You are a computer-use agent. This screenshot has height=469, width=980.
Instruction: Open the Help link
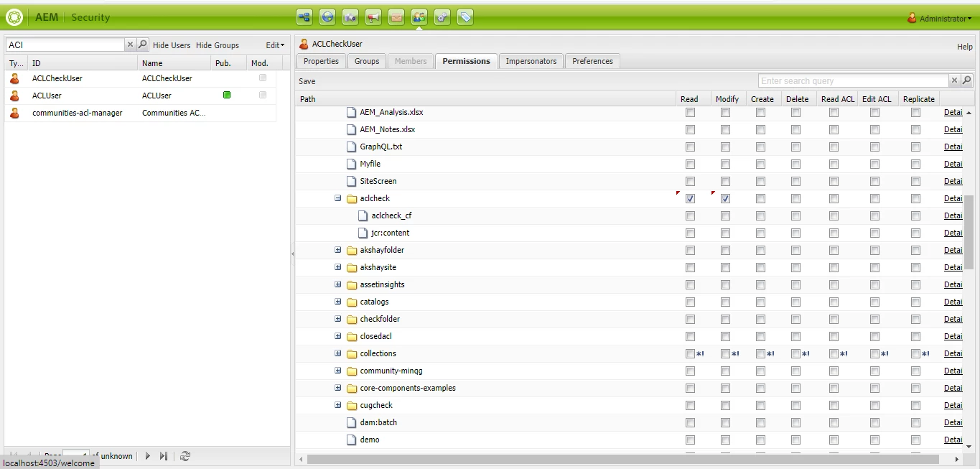965,47
